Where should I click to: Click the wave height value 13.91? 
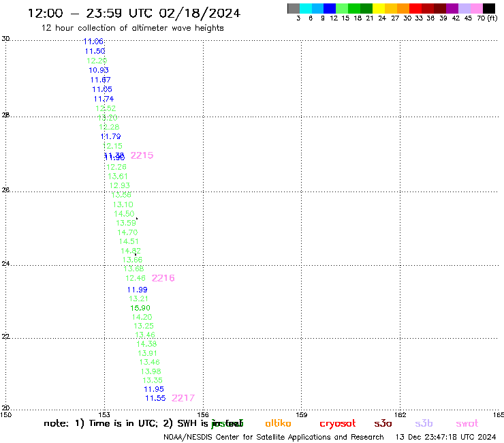coord(148,353)
